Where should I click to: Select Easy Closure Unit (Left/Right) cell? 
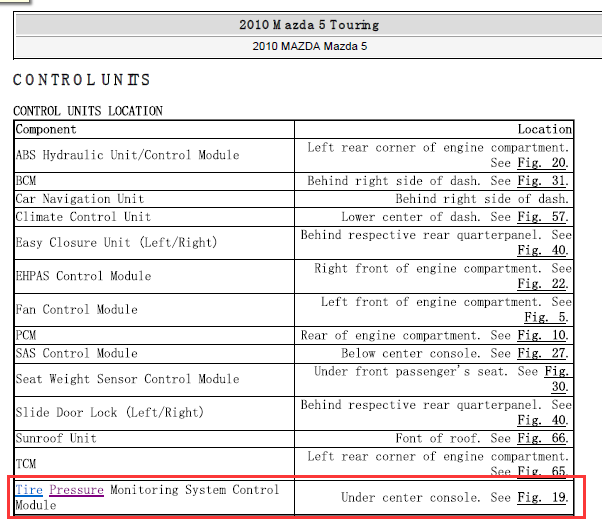click(x=154, y=243)
